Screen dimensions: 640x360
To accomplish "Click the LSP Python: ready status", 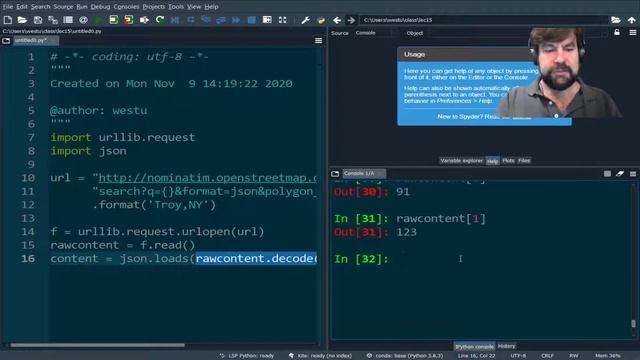I will click(247, 356).
